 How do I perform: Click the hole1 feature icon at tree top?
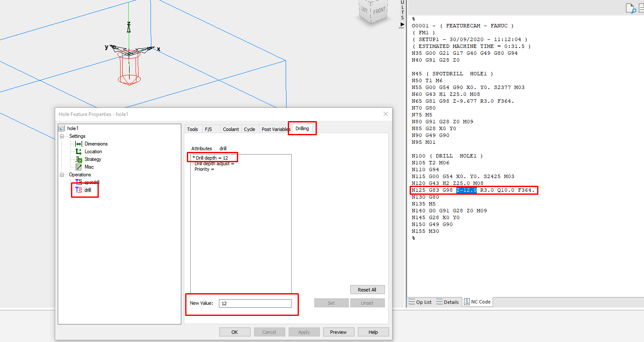(x=62, y=128)
